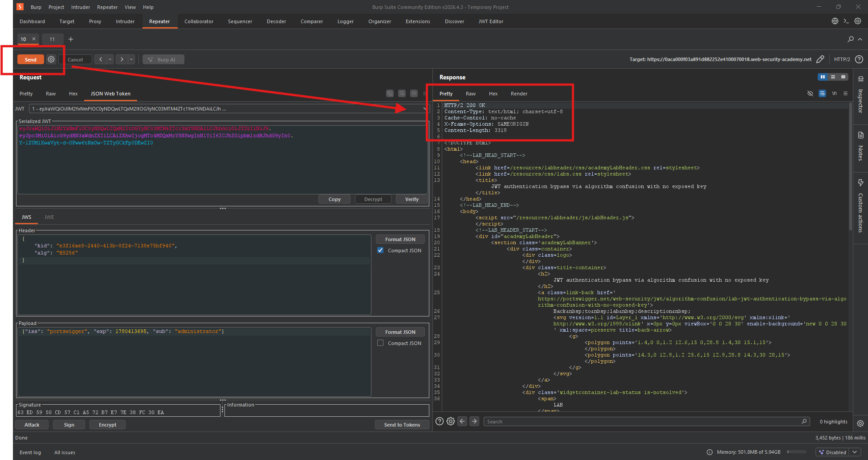
Task: Open the Event log in status bar
Action: click(30, 452)
